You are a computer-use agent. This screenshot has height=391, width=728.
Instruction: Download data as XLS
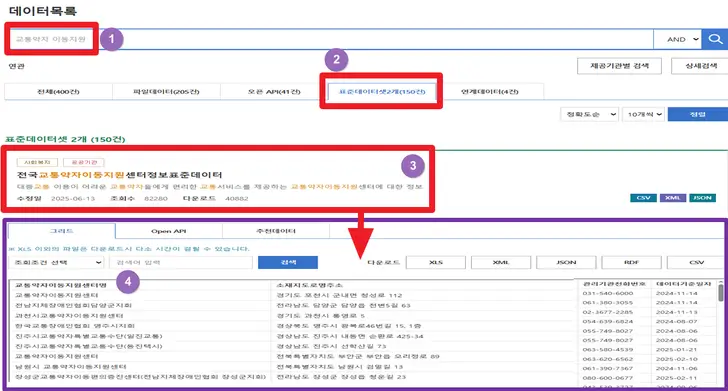pos(436,262)
